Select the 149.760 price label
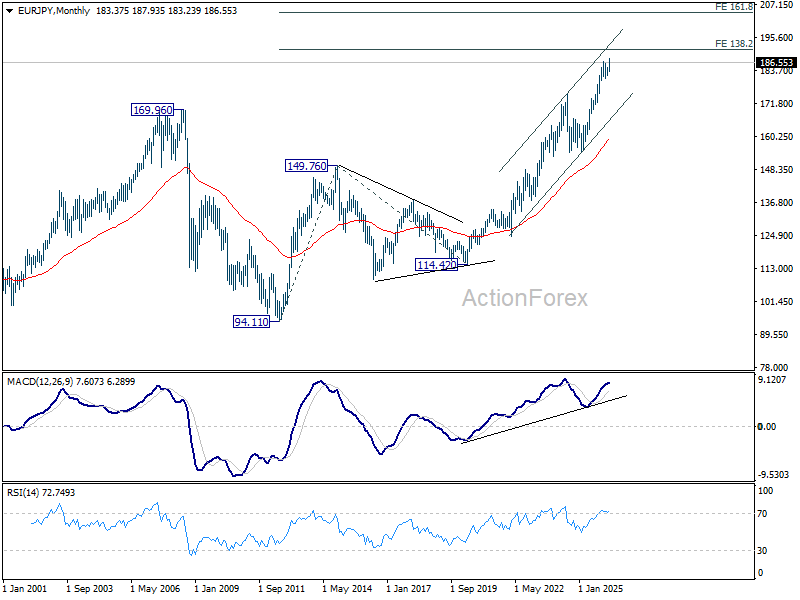 (x=306, y=166)
